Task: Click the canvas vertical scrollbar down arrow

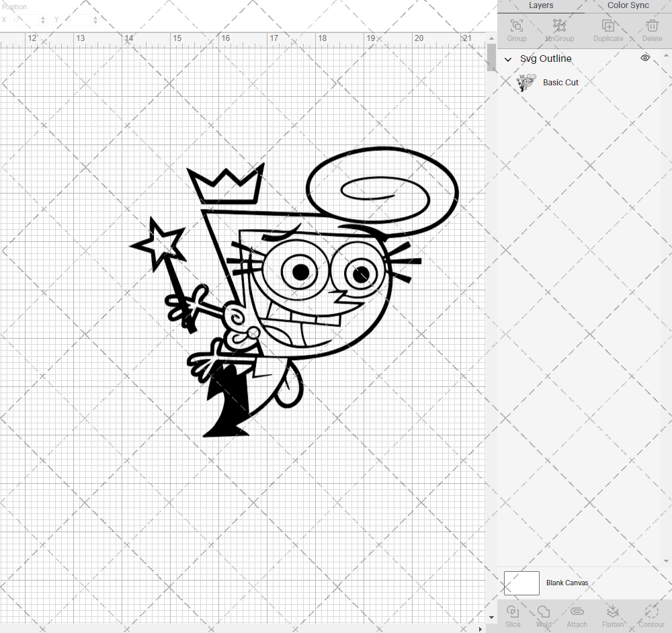Action: [x=491, y=618]
